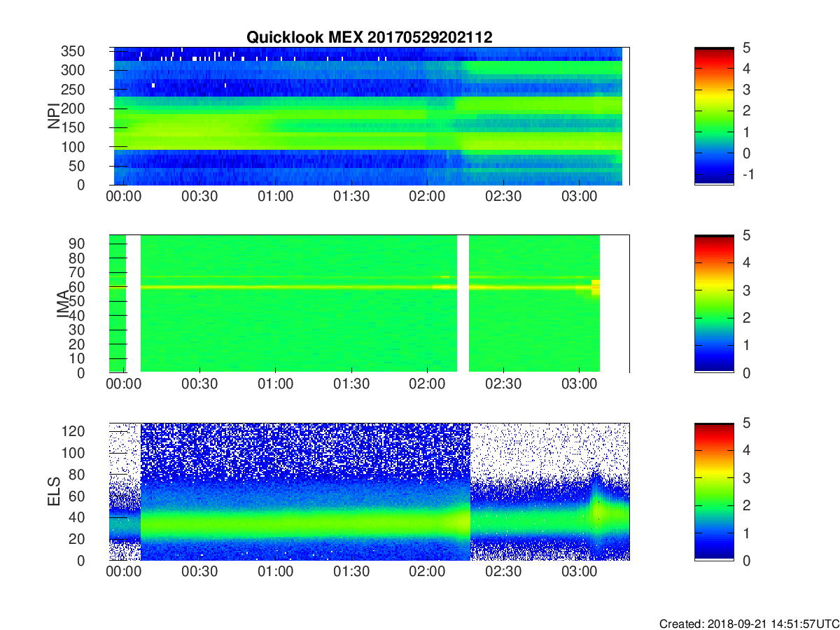Click the NPI panel colorbar
Viewport: 840px width, 630px height.
[x=714, y=116]
